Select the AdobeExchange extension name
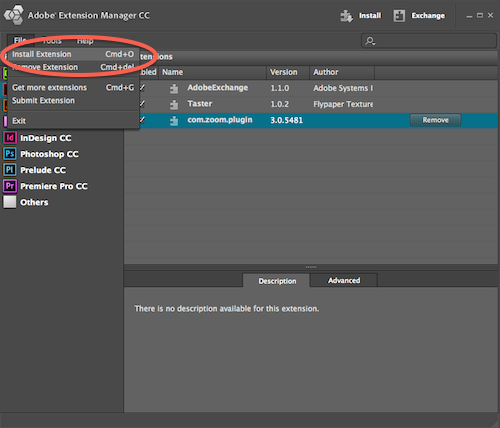The width and height of the screenshot is (500, 428). tap(218, 88)
